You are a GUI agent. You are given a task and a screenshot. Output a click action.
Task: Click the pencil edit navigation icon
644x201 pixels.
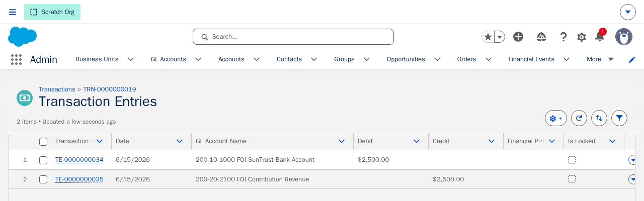coord(632,59)
